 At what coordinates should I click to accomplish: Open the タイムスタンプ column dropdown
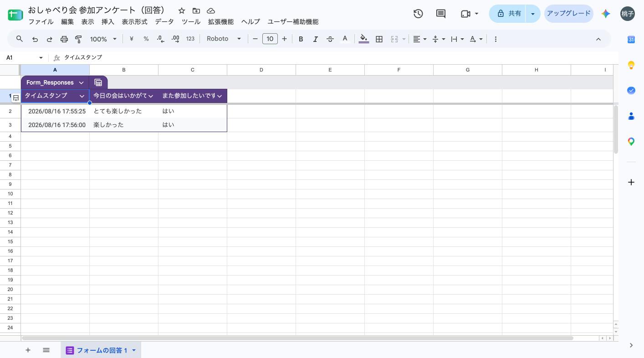click(x=82, y=96)
